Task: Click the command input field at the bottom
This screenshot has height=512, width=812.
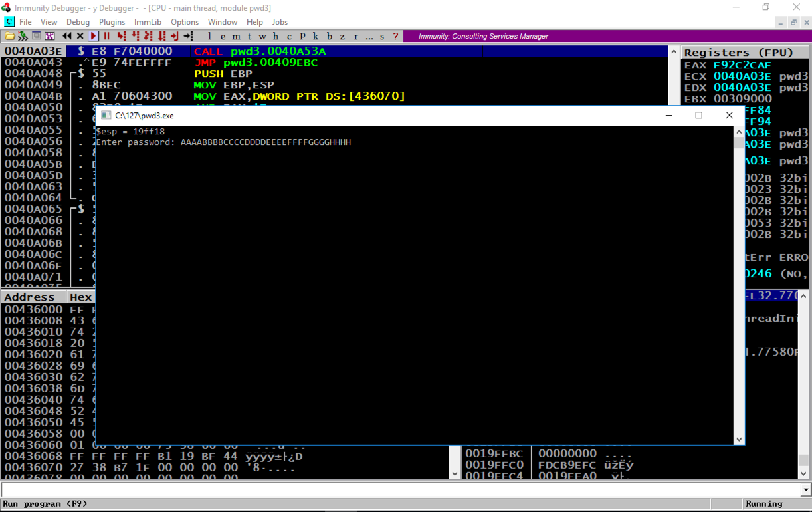Action: (x=401, y=490)
